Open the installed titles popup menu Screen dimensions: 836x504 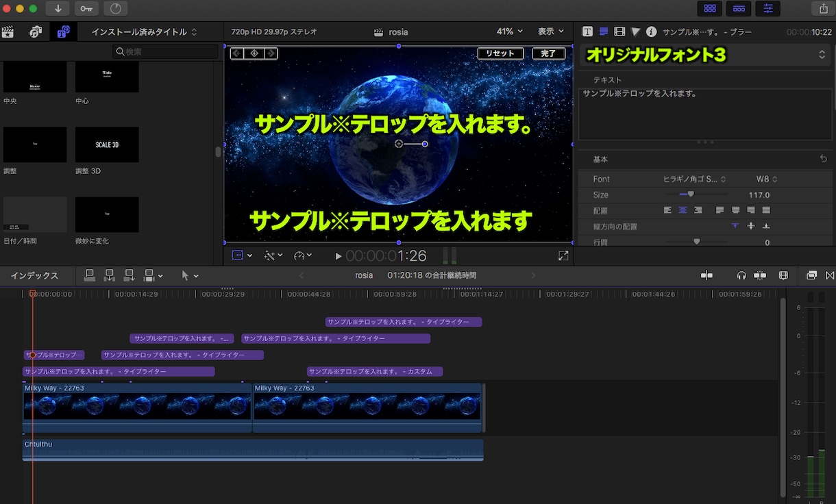144,32
